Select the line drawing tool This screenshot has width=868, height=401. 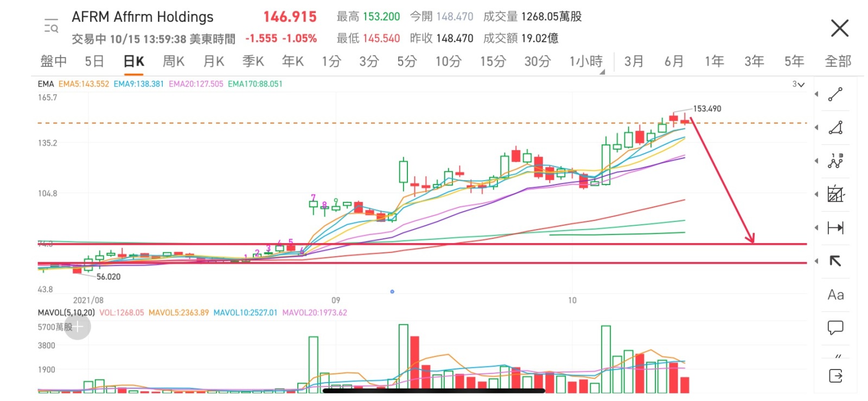(x=835, y=94)
